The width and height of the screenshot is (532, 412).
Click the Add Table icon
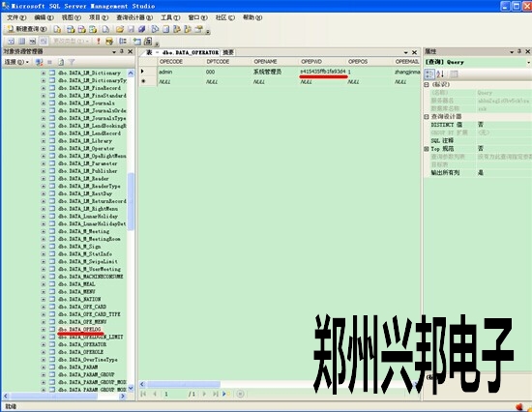click(136, 42)
